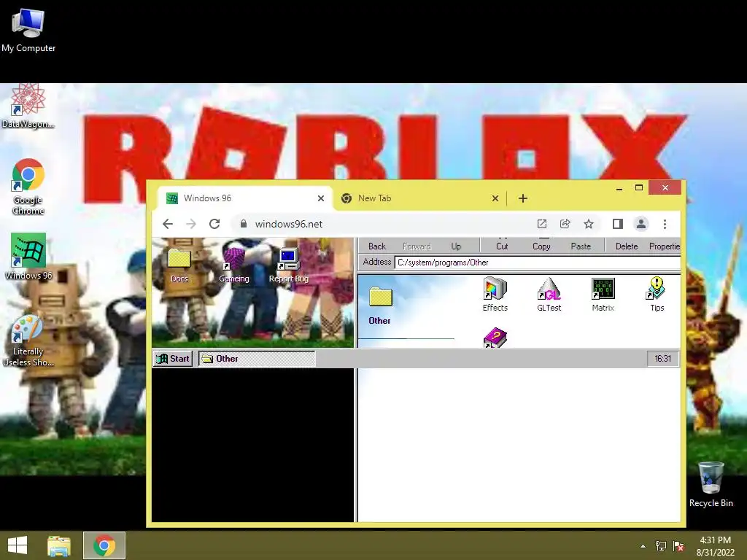Open a new Chrome tab with plus button
747x560 pixels.
(x=522, y=198)
